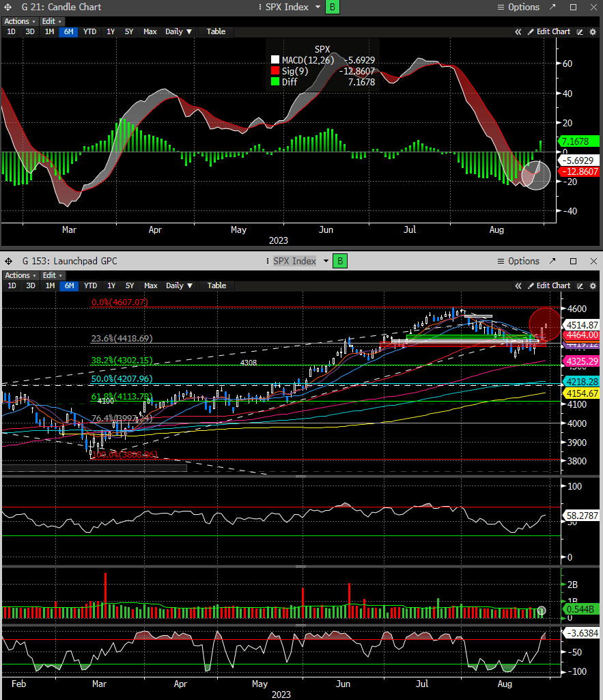The height and width of the screenshot is (700, 603).
Task: Click the 50.0%(4207.96) Fibonacci label
Action: [122, 378]
